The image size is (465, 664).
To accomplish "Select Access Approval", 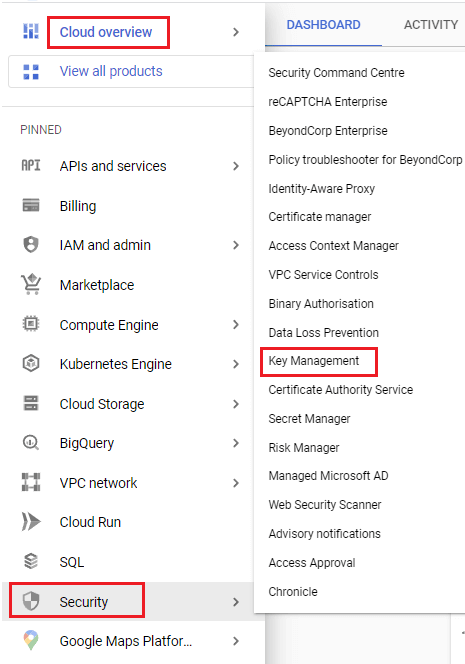I will tap(312, 563).
